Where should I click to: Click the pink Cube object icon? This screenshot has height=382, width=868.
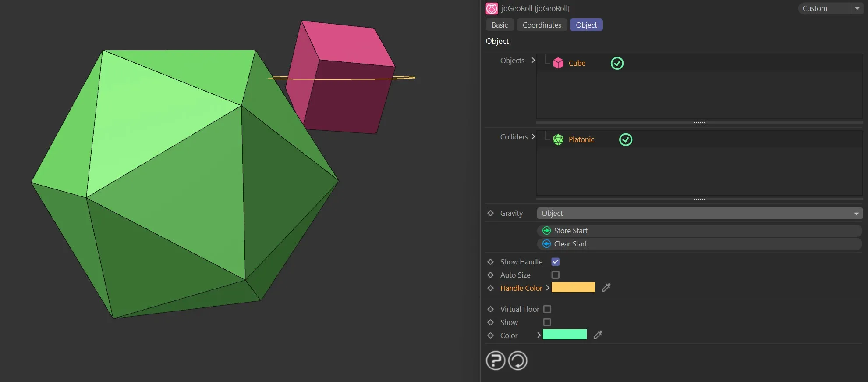coord(558,63)
